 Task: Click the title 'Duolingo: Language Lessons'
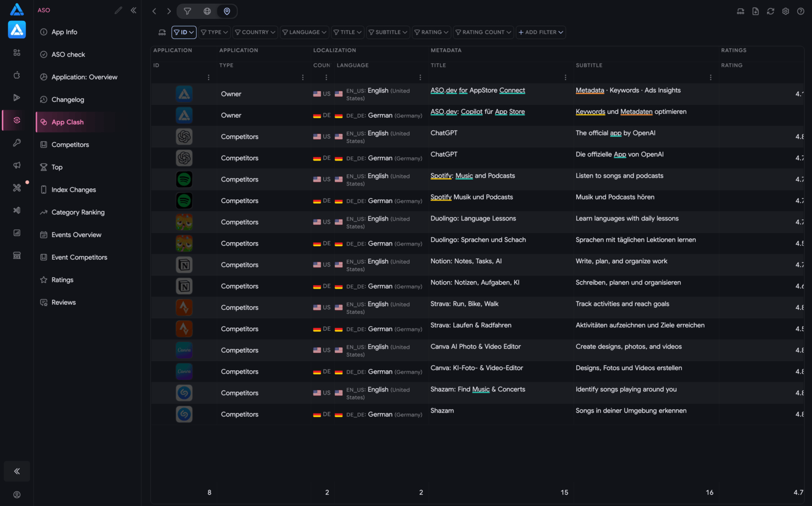[x=473, y=219]
